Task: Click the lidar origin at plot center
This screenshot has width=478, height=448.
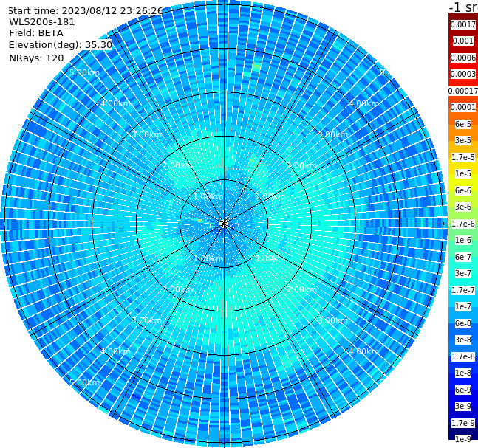Action: tap(224, 224)
